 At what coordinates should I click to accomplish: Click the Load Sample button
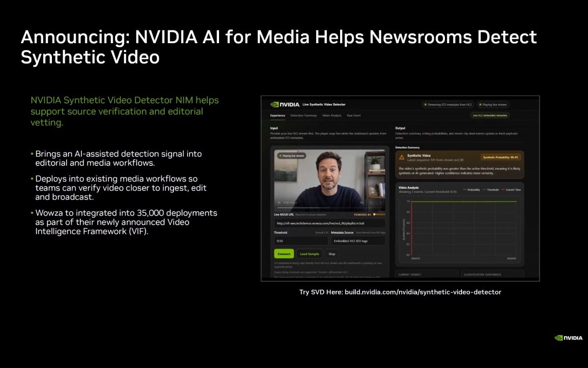[309, 254]
